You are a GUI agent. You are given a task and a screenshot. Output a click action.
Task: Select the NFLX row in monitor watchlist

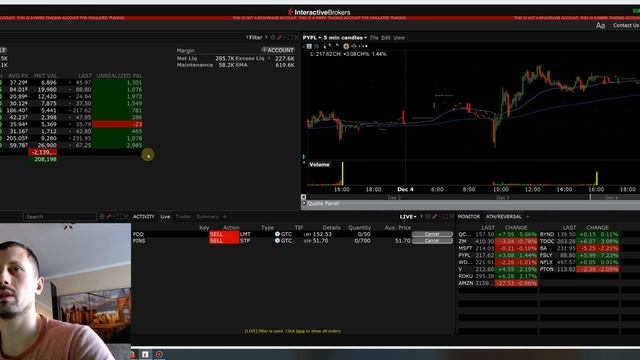tap(579, 262)
